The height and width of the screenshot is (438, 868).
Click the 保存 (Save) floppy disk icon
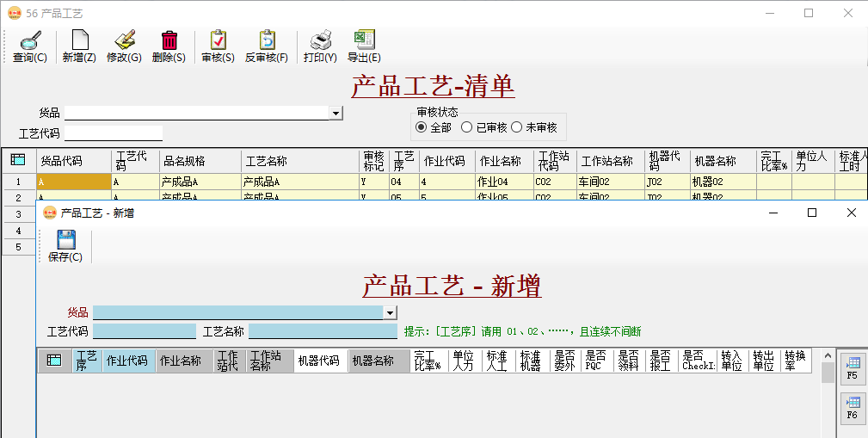coord(65,240)
